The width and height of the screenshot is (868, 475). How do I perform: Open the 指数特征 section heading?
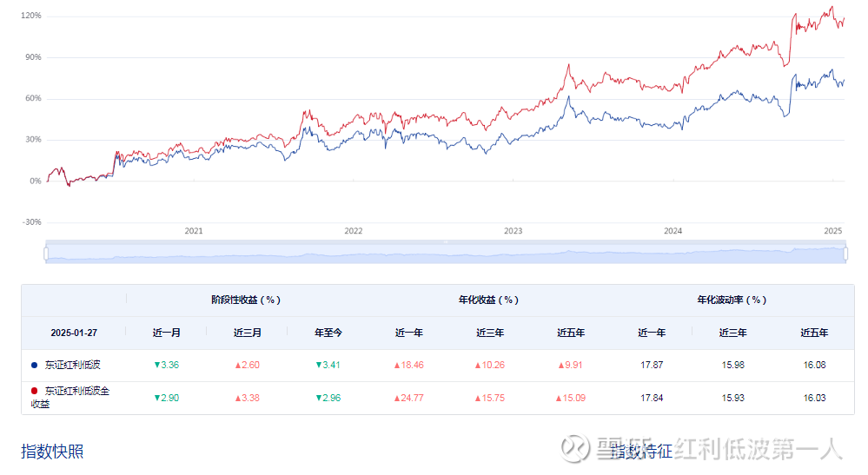coord(641,452)
